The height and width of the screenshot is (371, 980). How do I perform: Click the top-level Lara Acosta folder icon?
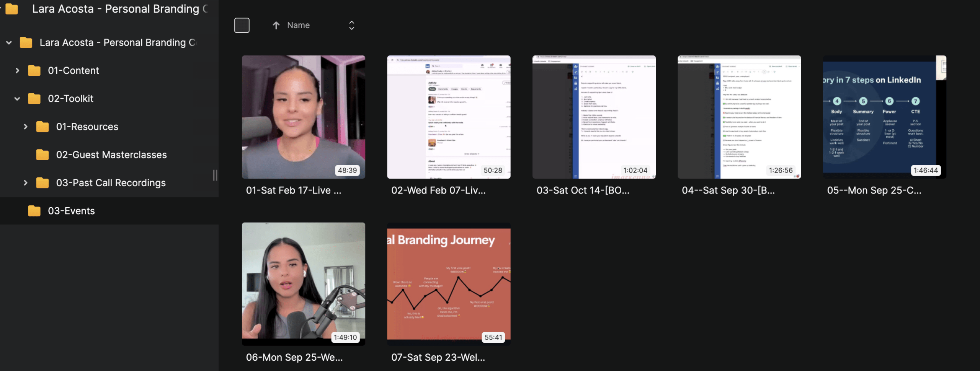click(x=12, y=9)
